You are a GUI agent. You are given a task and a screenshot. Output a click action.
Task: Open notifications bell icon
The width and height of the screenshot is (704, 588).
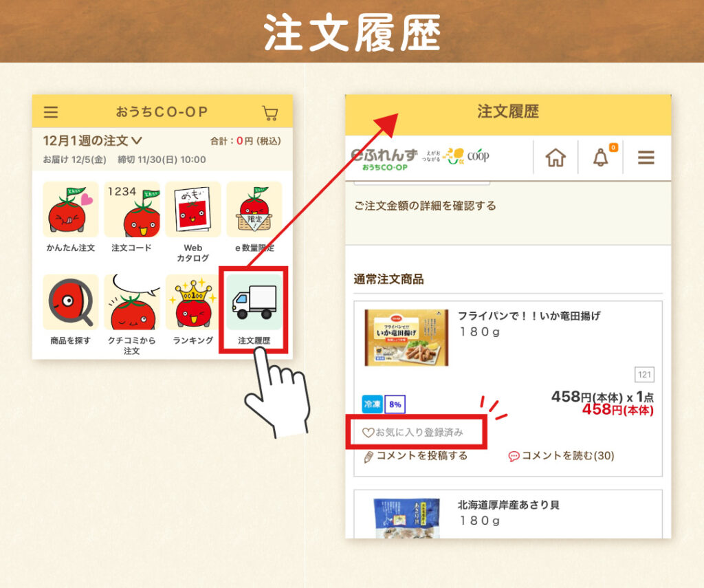coord(601,157)
